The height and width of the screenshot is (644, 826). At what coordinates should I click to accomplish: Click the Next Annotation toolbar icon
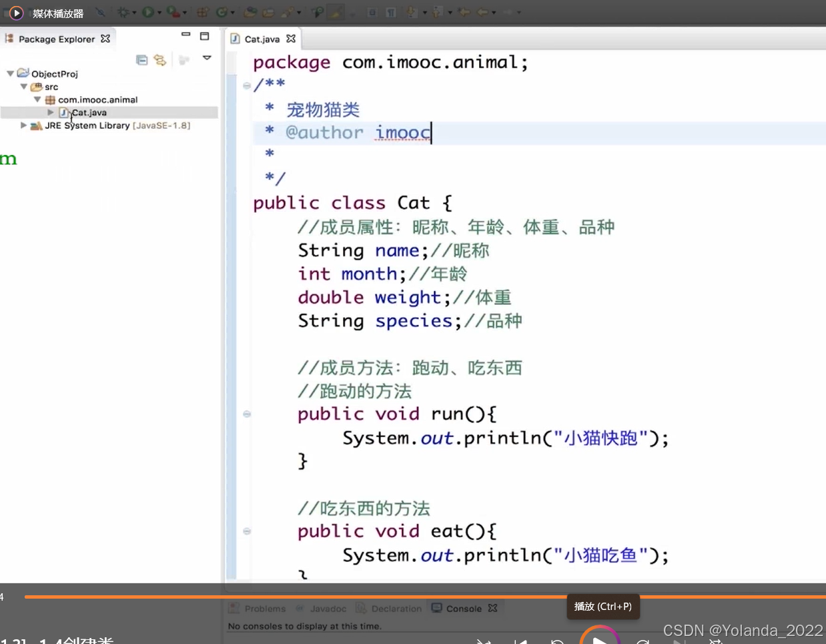click(411, 12)
